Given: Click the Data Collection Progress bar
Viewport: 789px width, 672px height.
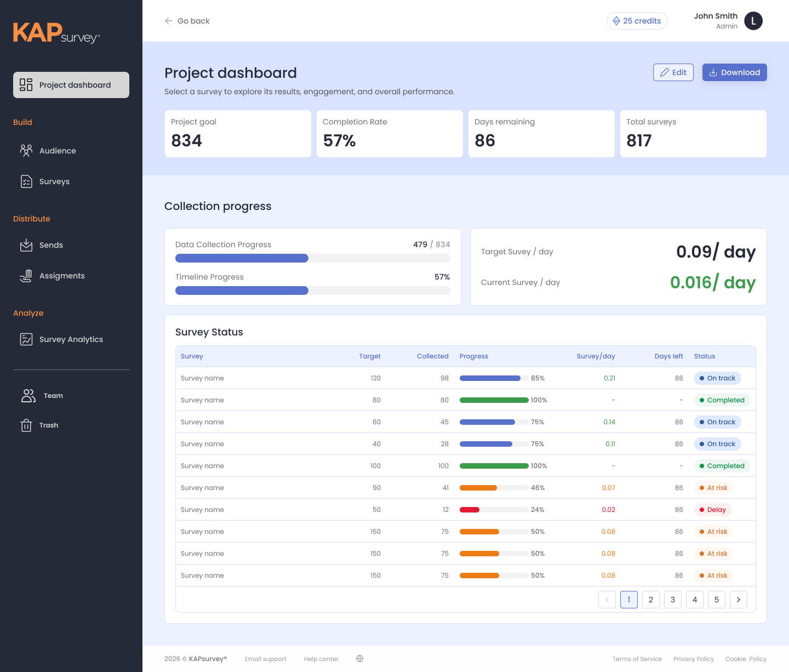Looking at the screenshot, I should click(x=313, y=258).
